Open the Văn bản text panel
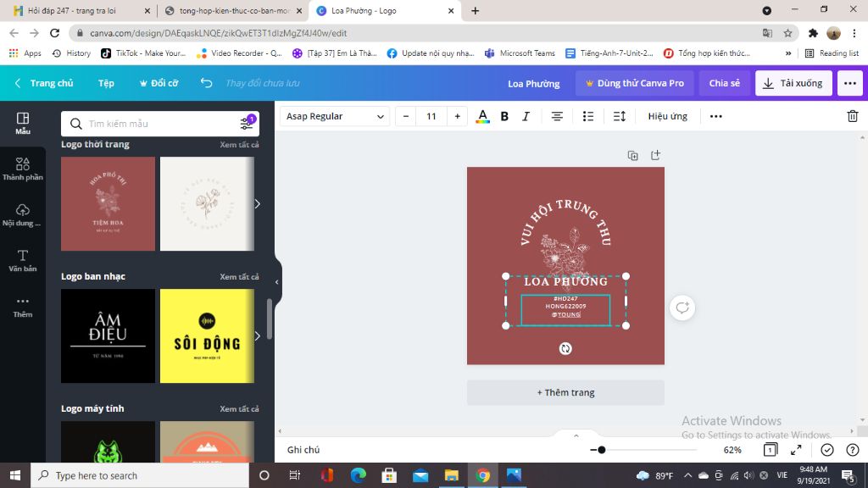Viewport: 868px width, 488px height. click(x=23, y=261)
